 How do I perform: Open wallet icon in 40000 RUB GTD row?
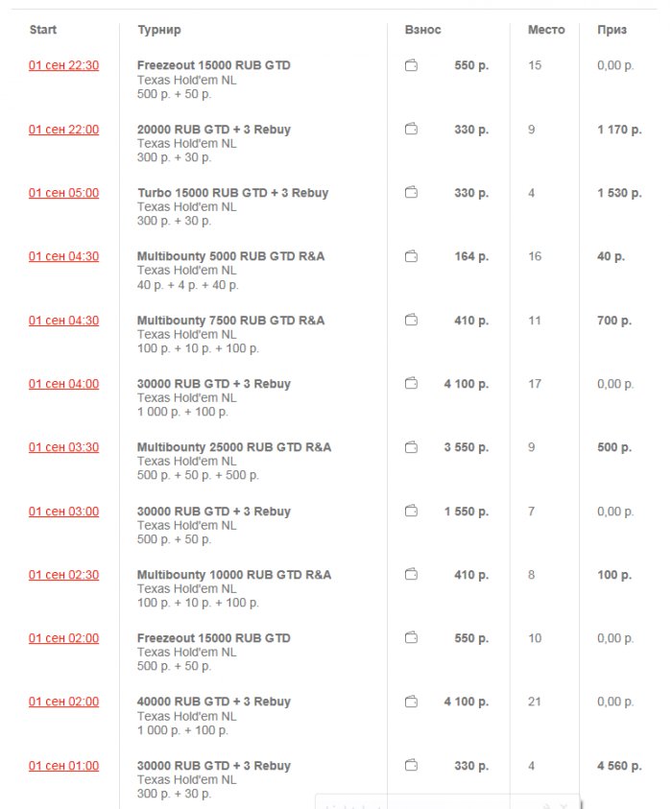tap(411, 702)
